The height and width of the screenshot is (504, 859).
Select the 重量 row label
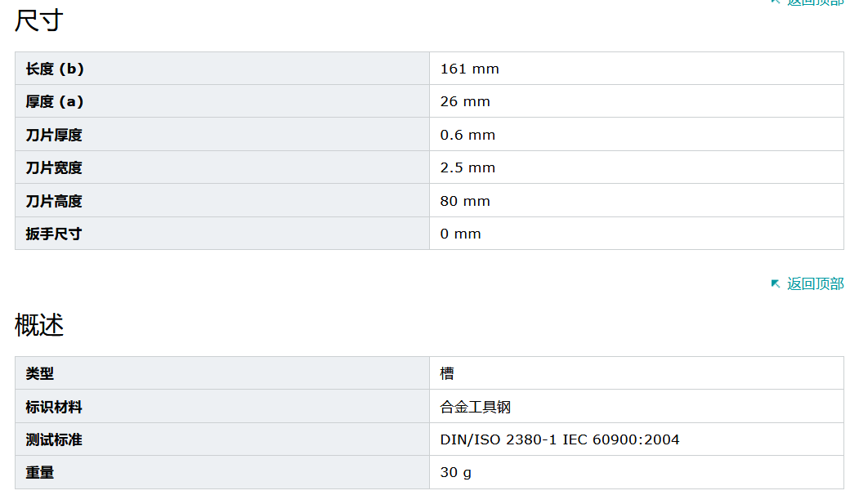40,472
